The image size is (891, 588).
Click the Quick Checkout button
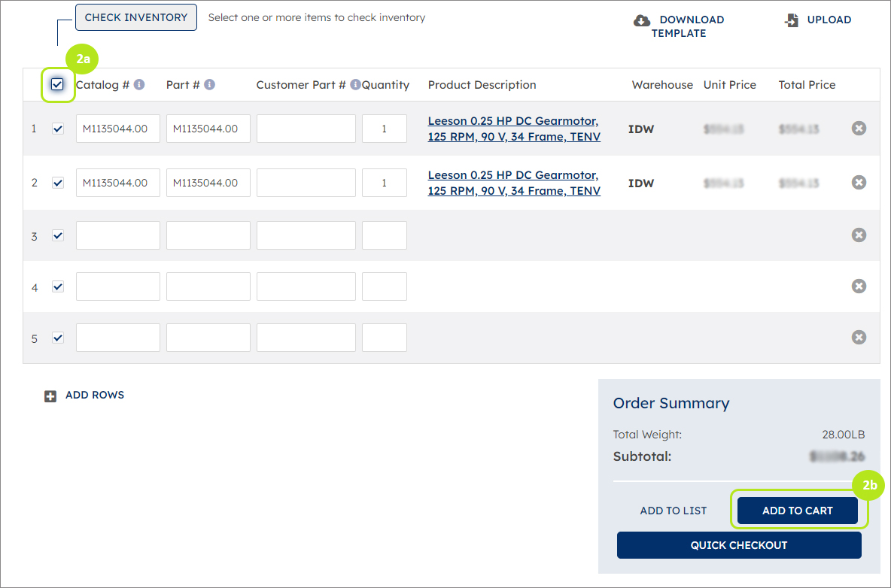click(x=739, y=545)
